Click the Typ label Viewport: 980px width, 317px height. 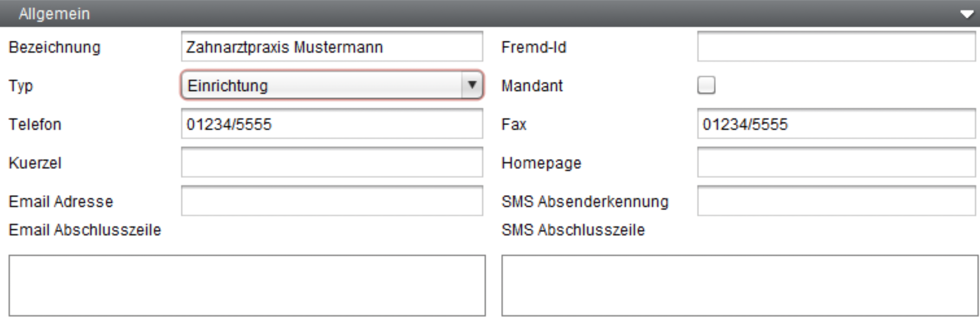pos(21,86)
